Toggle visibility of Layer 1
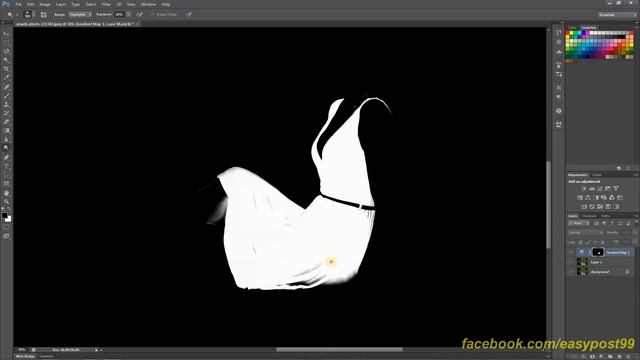The height and width of the screenshot is (360, 640). [571, 262]
